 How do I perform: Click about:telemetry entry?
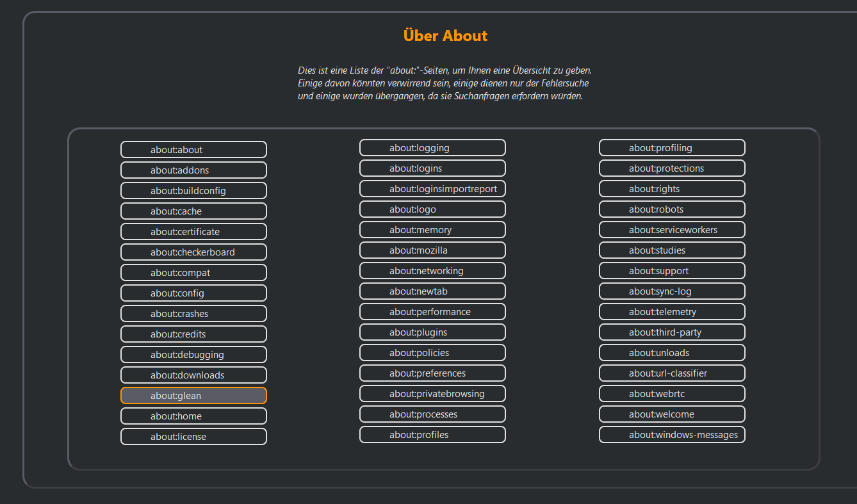[672, 312]
